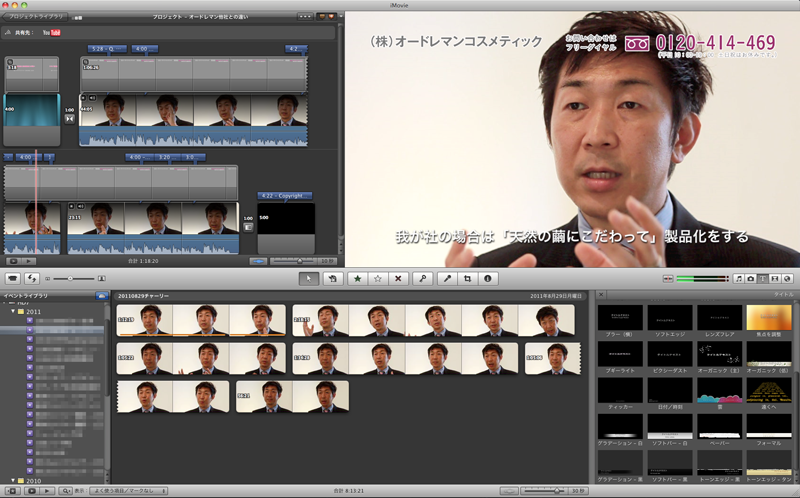This screenshot has width=800, height=498.
Task: Open the inspector info button
Action: 488,279
